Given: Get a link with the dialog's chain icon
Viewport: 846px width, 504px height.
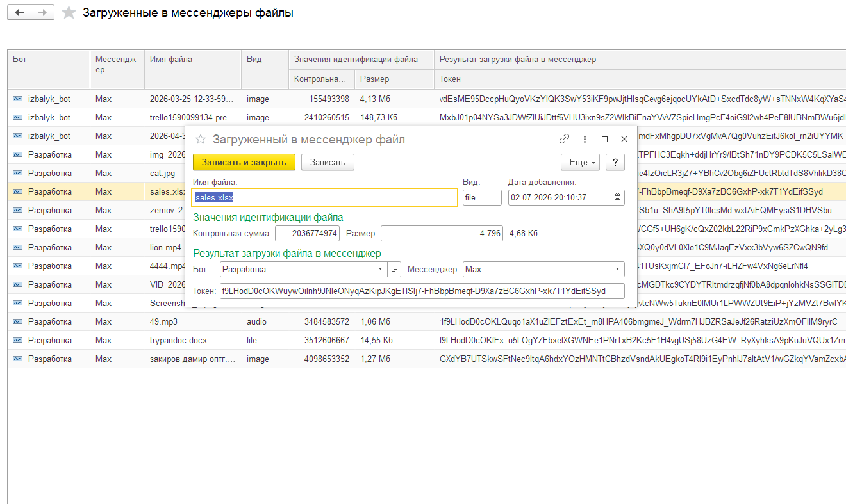Looking at the screenshot, I should click(x=564, y=139).
